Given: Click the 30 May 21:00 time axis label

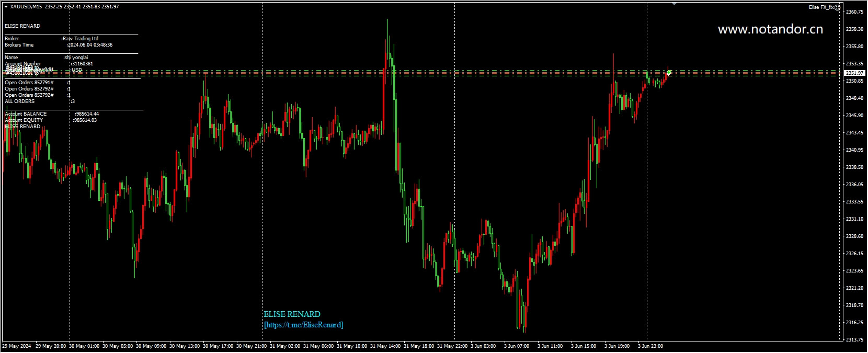Looking at the screenshot, I should (x=252, y=346).
